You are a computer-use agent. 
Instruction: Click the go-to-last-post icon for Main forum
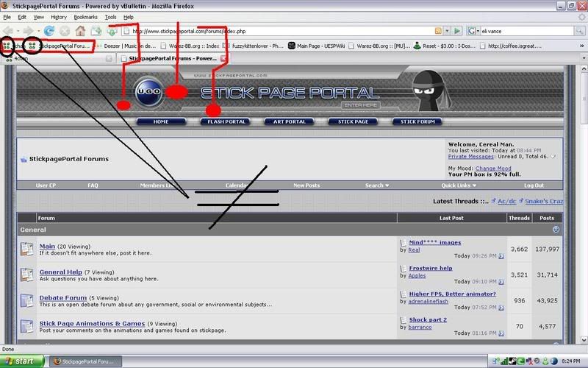pos(501,256)
